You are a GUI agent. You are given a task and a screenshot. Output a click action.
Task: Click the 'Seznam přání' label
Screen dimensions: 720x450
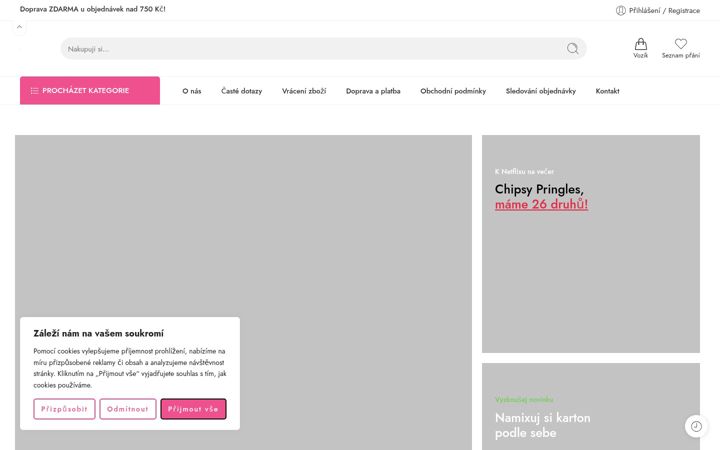681,55
